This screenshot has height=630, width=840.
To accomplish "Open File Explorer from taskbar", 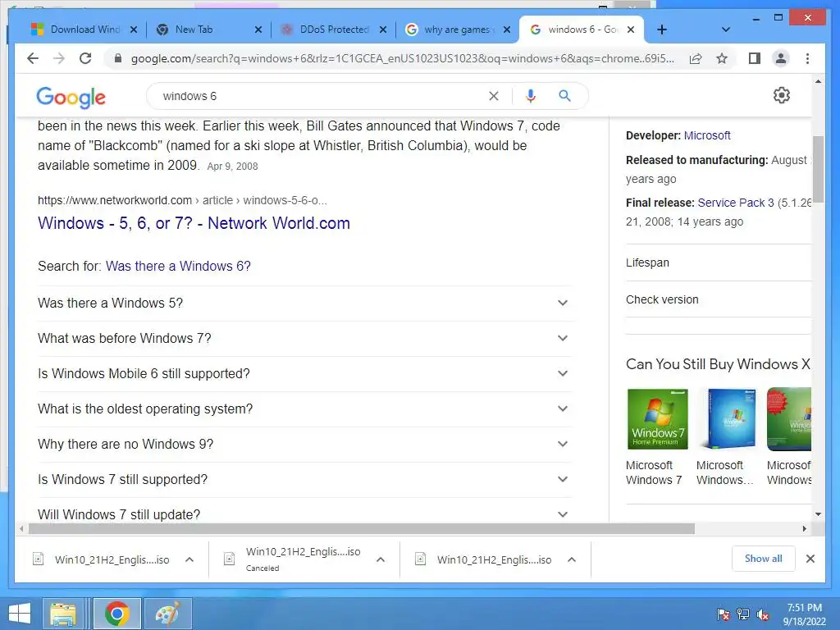I will pyautogui.click(x=62, y=614).
